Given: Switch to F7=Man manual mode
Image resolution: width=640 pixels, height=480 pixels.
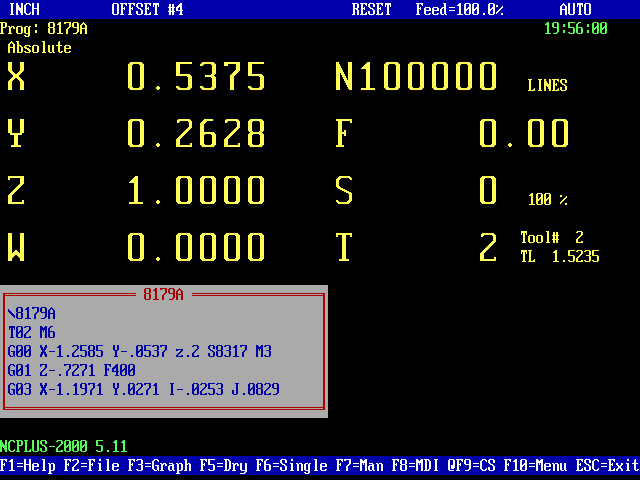Looking at the screenshot, I should [360, 466].
